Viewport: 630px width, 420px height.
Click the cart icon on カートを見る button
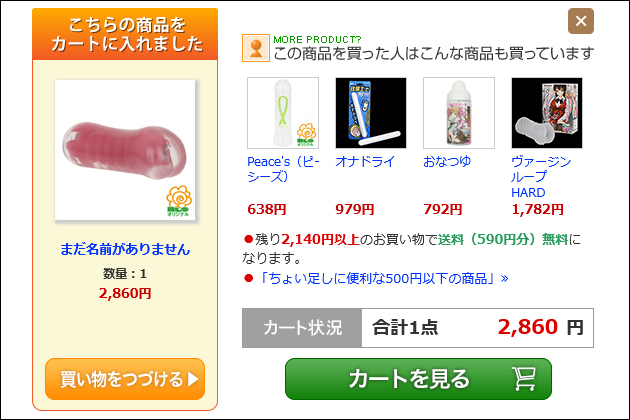[x=524, y=379]
